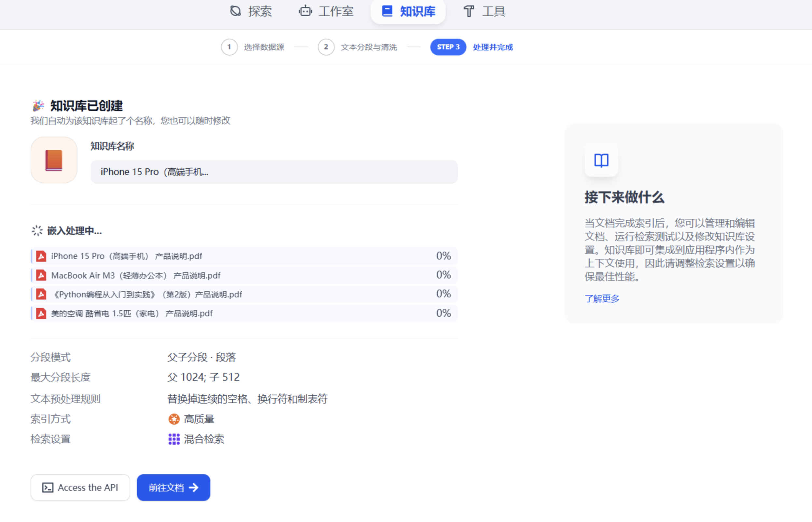The width and height of the screenshot is (812, 522).
Task: Click the PDF icon for 美的空调 file
Action: pos(41,313)
